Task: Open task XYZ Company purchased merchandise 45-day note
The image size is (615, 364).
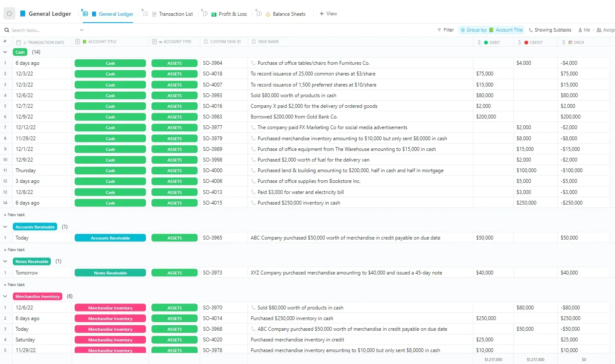Action: tap(347, 273)
